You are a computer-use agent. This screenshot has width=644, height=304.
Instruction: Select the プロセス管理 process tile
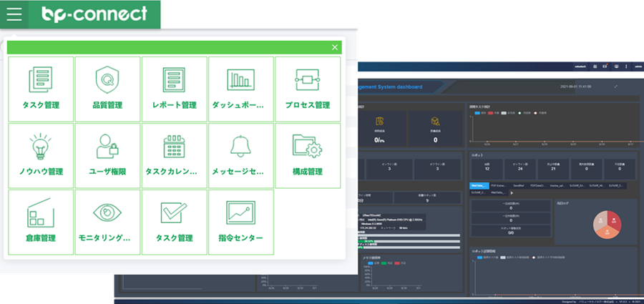click(x=307, y=89)
